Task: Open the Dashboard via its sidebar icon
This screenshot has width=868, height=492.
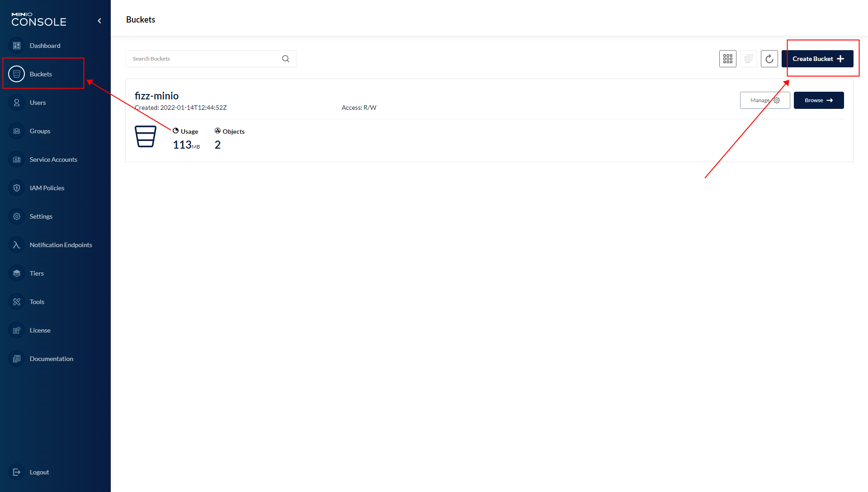Action: click(x=17, y=46)
